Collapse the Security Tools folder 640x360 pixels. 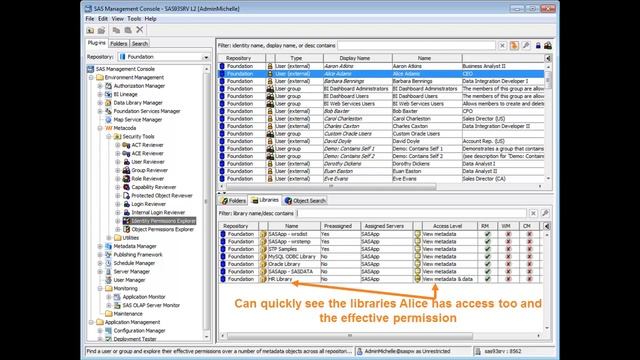(x=109, y=137)
